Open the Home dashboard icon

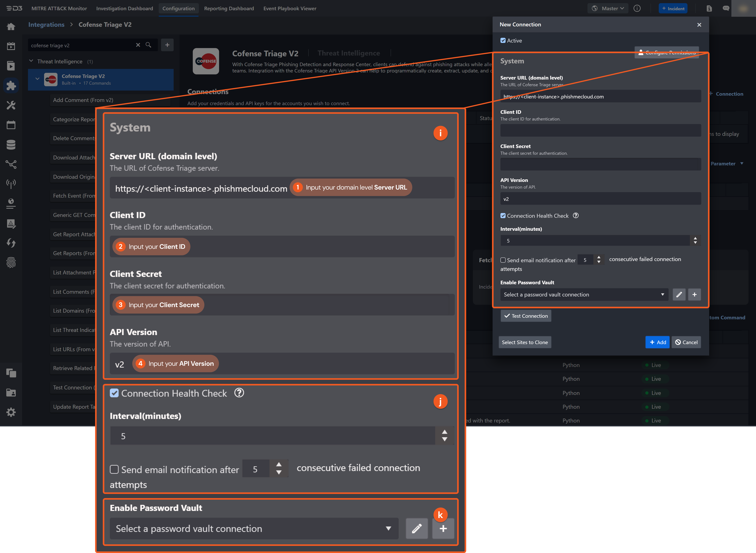pyautogui.click(x=11, y=26)
